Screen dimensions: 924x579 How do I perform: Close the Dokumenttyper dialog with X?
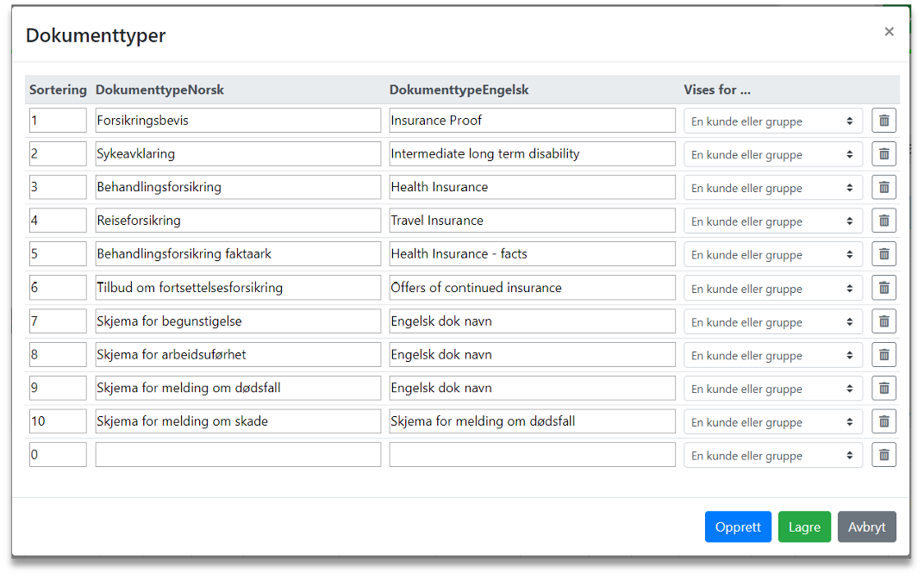click(889, 32)
